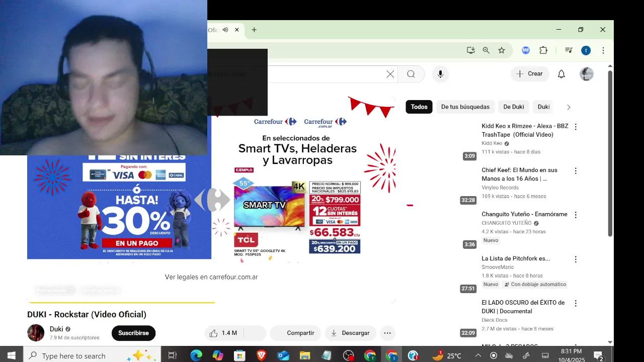Image resolution: width=644 pixels, height=362 pixels.
Task: Open OBS Studio from the taskbar
Action: [x=348, y=355]
